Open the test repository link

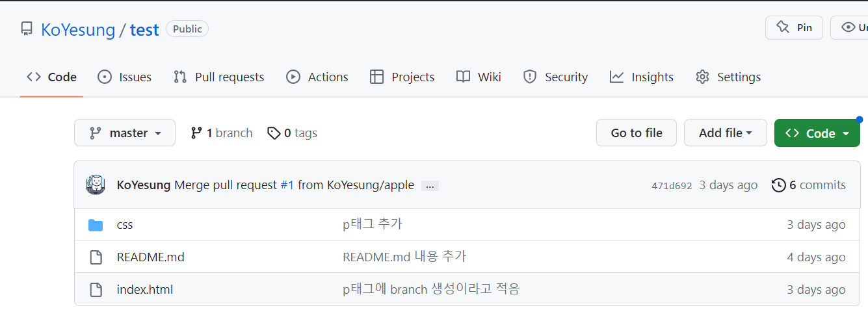144,29
